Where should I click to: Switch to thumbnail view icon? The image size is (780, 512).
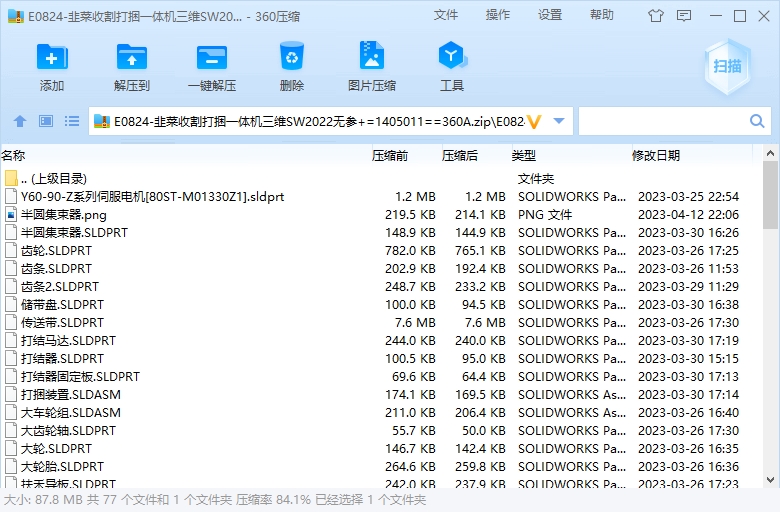click(x=46, y=121)
